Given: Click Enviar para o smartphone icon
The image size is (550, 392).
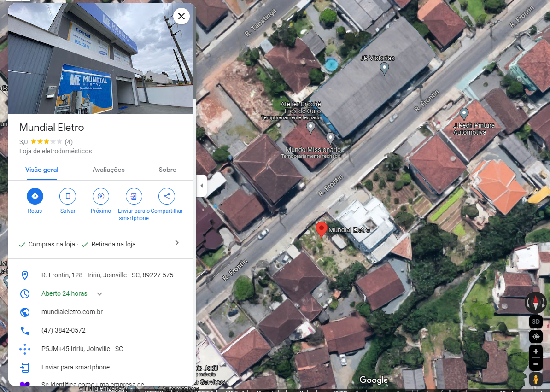Looking at the screenshot, I should 134,196.
